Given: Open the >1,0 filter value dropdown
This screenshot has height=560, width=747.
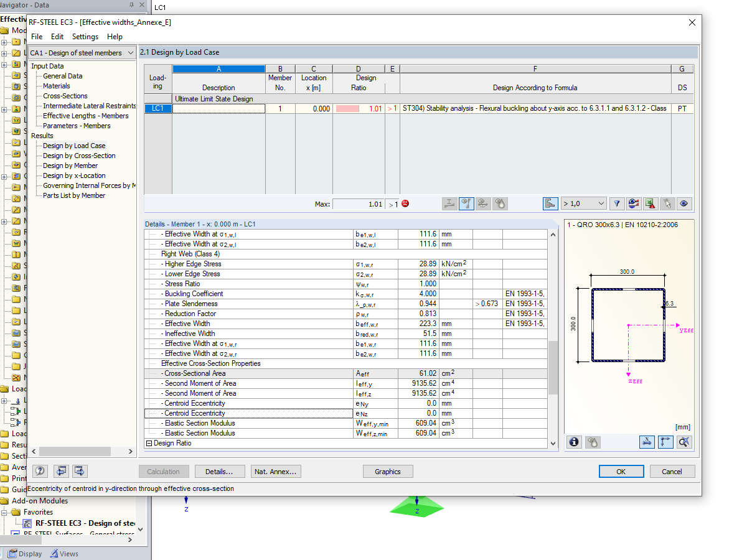Looking at the screenshot, I should pos(583,203).
